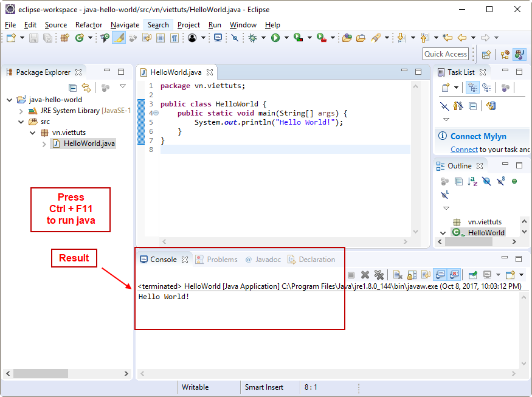
Task: Toggle Show Console on Standard Error change
Action: pos(454,275)
